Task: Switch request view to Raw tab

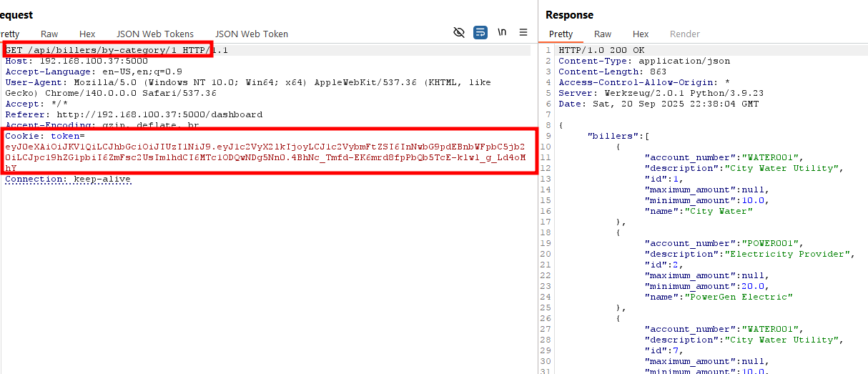Action: (x=49, y=34)
